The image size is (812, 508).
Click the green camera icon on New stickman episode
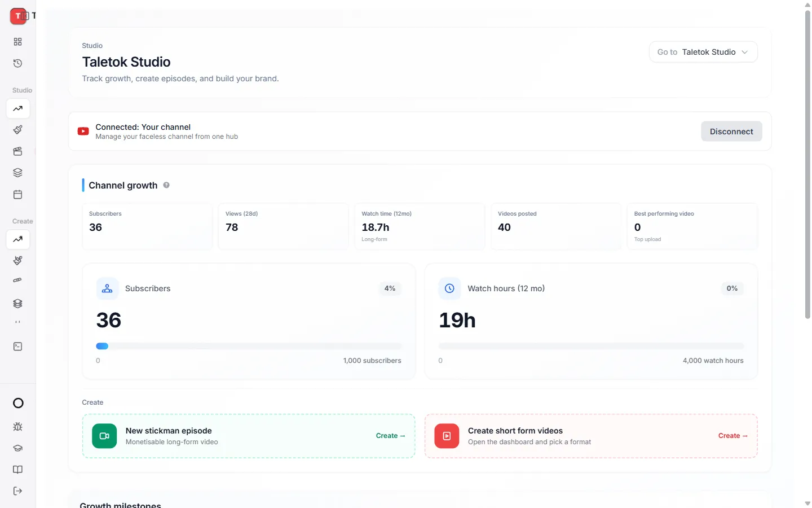click(x=104, y=436)
